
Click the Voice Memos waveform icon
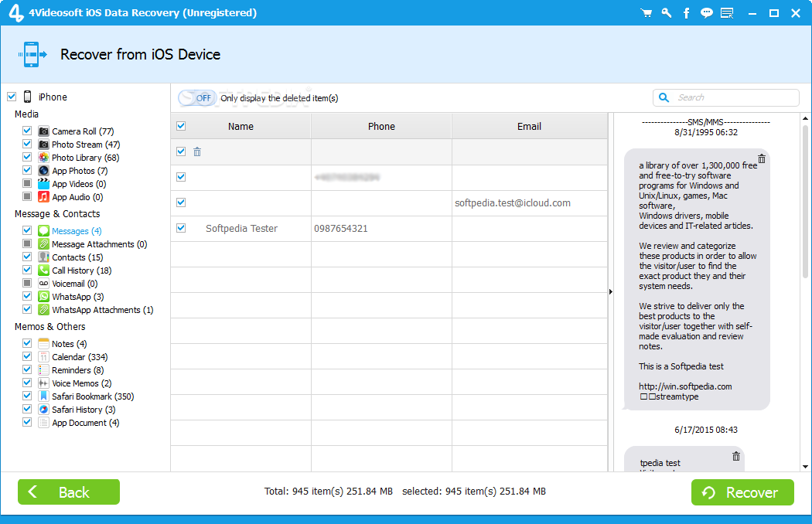[44, 383]
